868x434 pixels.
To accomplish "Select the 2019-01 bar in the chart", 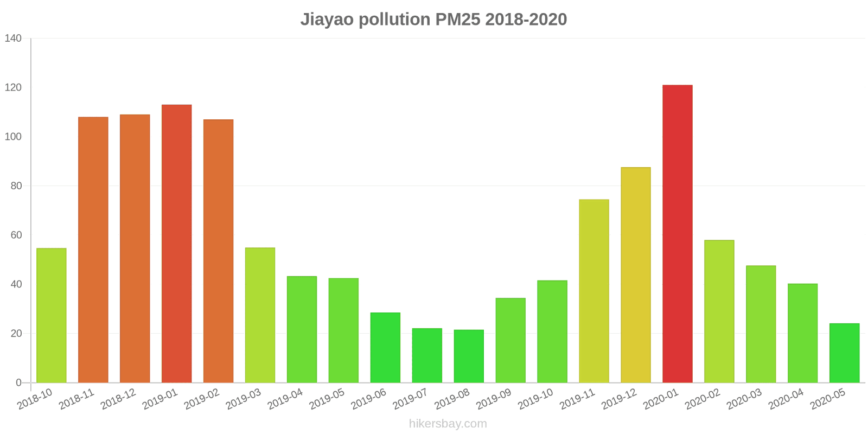I will click(176, 244).
